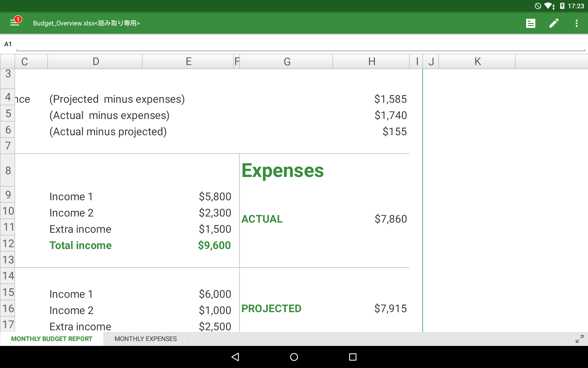
Task: Select the $1,500 Extra income cell
Action: pos(215,229)
